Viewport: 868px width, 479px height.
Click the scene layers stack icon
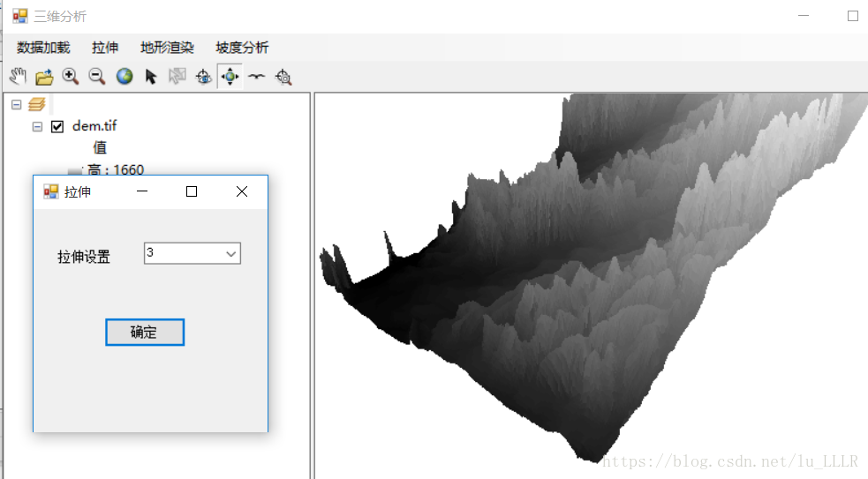click(36, 104)
